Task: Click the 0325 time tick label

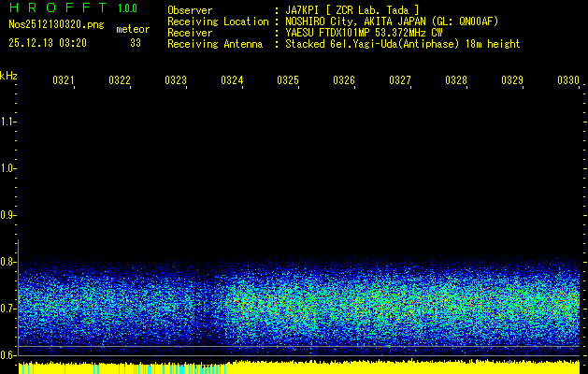Action: (x=288, y=81)
